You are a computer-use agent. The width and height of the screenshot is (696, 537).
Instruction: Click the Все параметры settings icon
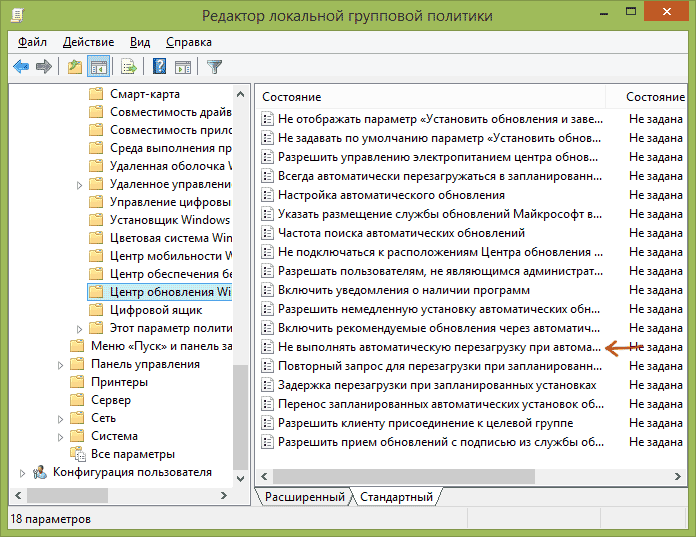tap(78, 454)
